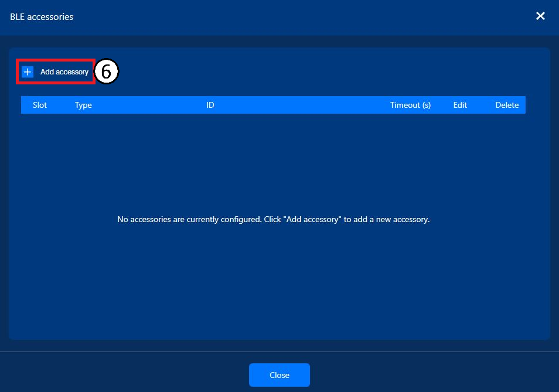559x392 pixels.
Task: Click the blue plus icon
Action: tap(28, 71)
